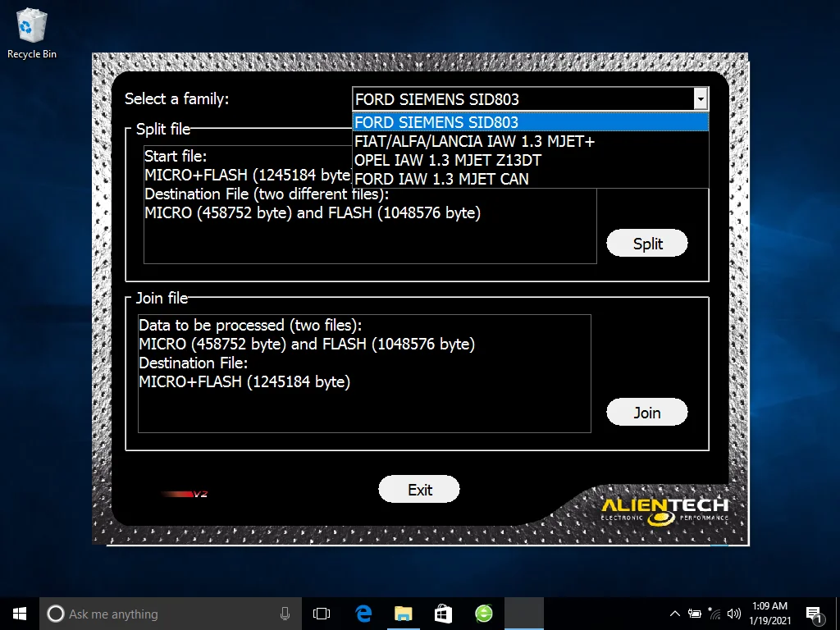The image size is (840, 630).
Task: Launch Microsoft Edge from taskbar
Action: (x=363, y=614)
